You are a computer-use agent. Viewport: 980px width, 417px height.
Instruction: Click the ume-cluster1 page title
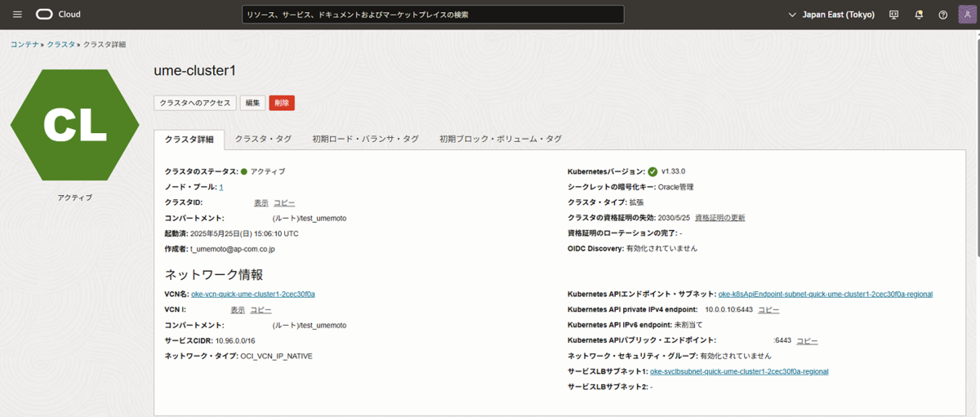[195, 71]
